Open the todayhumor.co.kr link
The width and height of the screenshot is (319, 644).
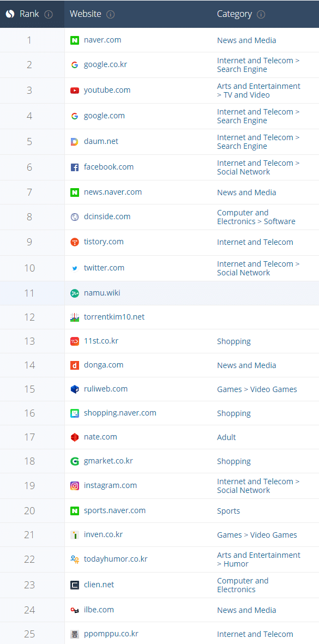(x=116, y=559)
